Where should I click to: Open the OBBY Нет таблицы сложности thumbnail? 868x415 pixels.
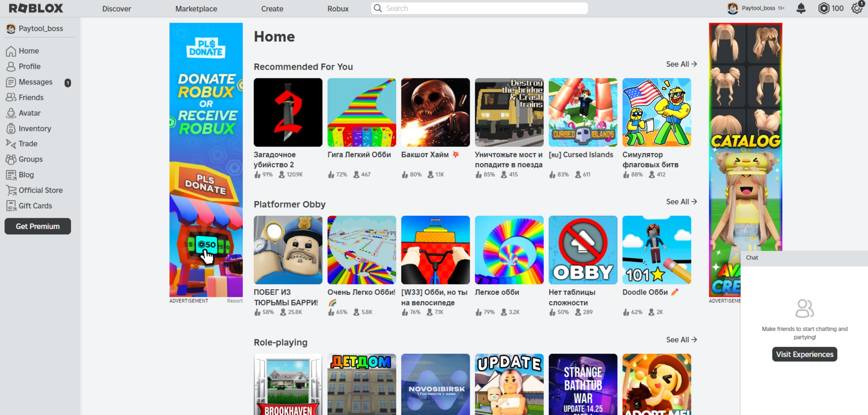[x=583, y=250]
